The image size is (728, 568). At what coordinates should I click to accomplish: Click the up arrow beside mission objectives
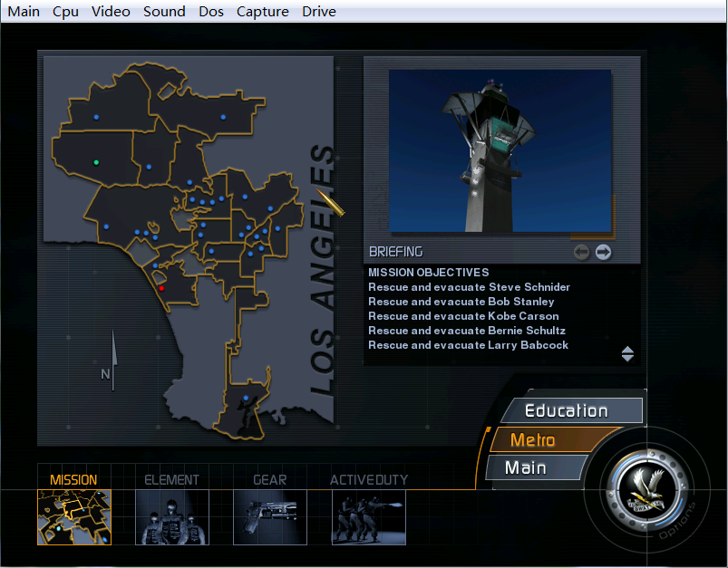click(627, 350)
